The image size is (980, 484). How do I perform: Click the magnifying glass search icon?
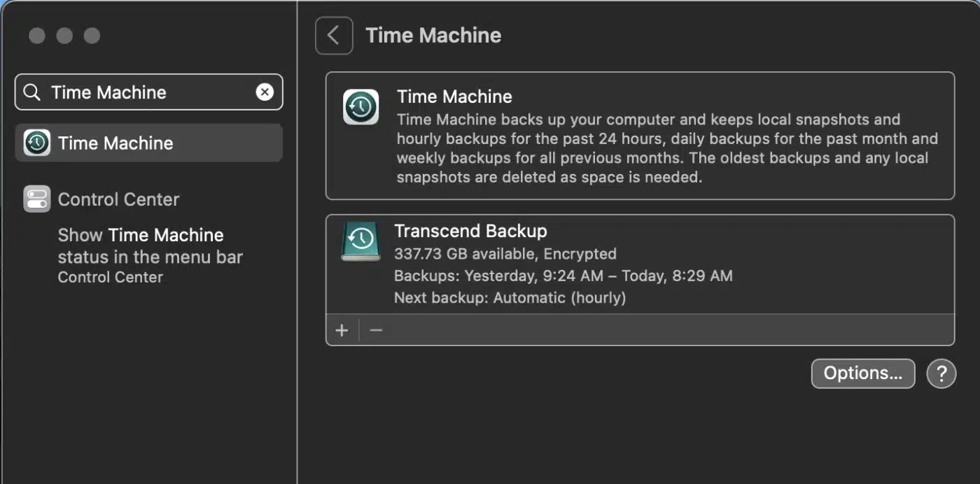pyautogui.click(x=32, y=92)
